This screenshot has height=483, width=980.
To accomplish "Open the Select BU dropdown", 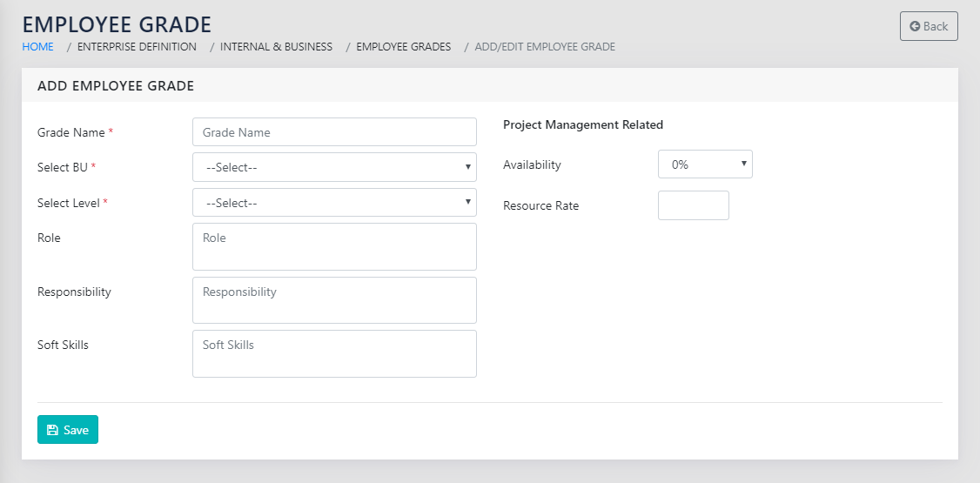I will pos(334,167).
